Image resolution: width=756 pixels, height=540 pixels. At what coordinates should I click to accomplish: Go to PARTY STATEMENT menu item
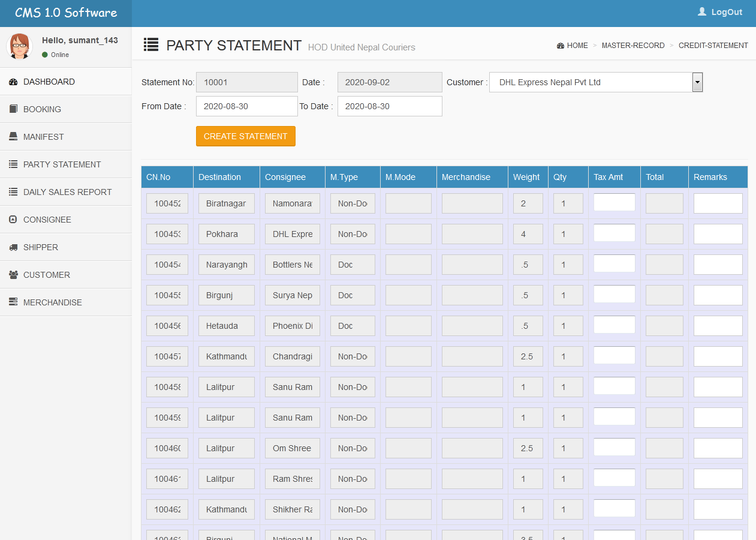click(x=66, y=164)
